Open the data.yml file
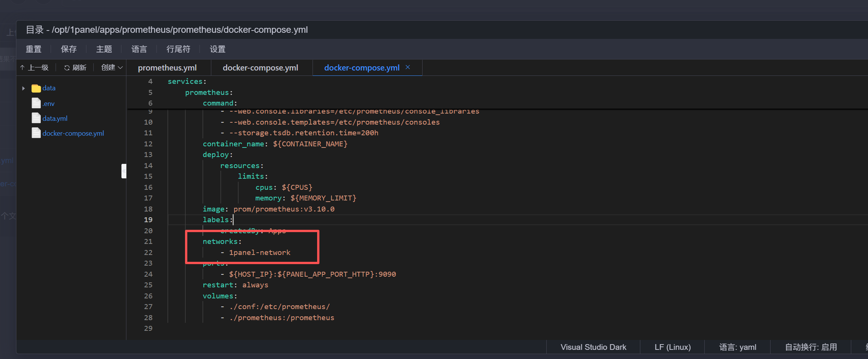Image resolution: width=868 pixels, height=359 pixels. pyautogui.click(x=55, y=119)
